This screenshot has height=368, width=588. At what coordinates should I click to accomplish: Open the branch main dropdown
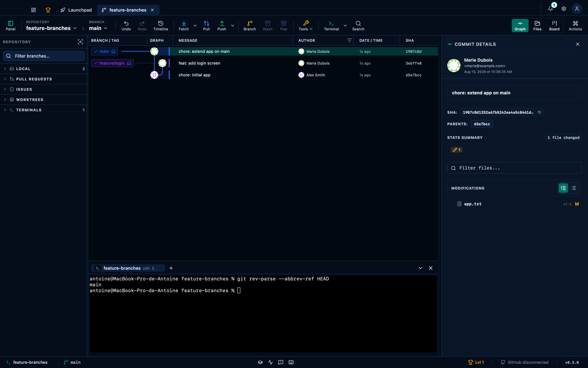[98, 28]
